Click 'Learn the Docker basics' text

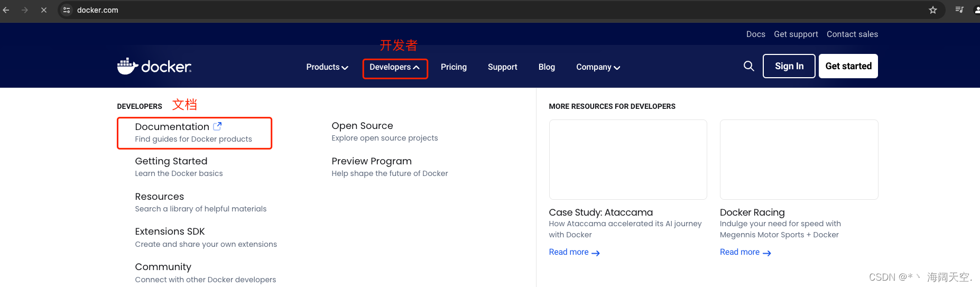click(x=179, y=173)
